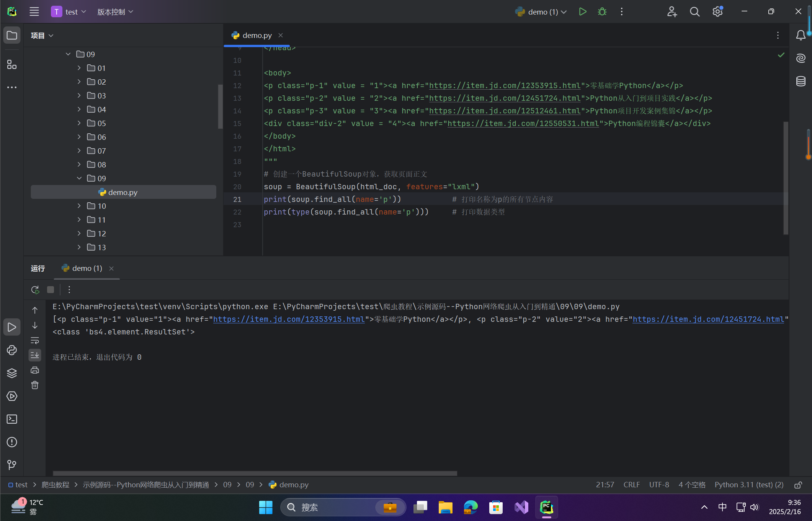
Task: Toggle soft-wrap in console
Action: coord(35,341)
